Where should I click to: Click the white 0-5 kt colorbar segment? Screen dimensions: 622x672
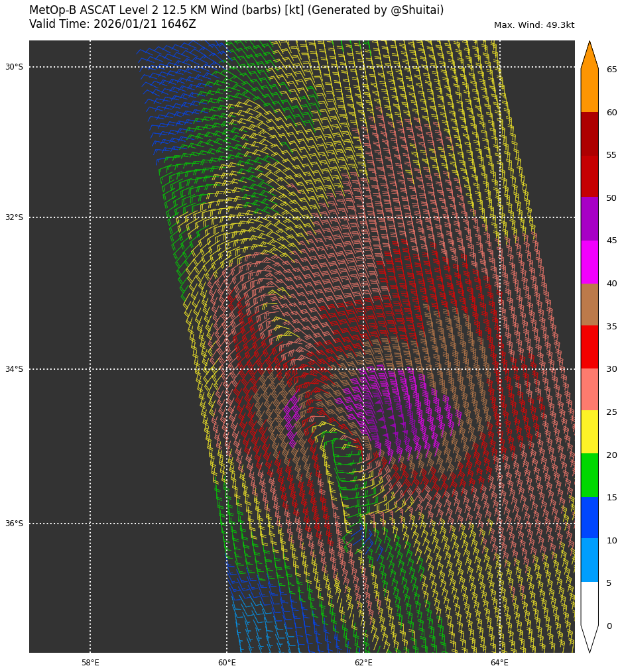tap(590, 603)
